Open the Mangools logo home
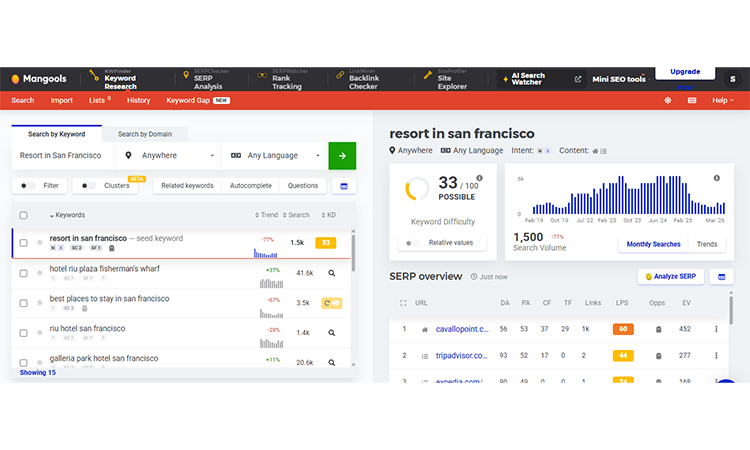750x450 pixels. point(39,79)
